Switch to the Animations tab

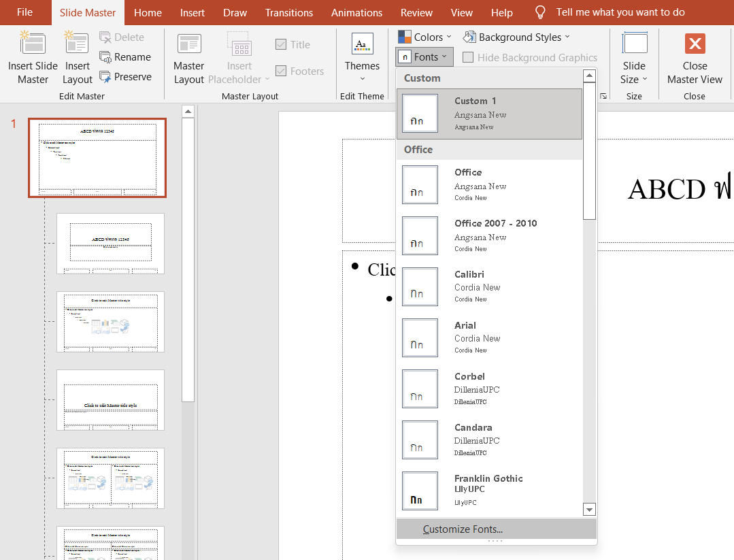356,13
